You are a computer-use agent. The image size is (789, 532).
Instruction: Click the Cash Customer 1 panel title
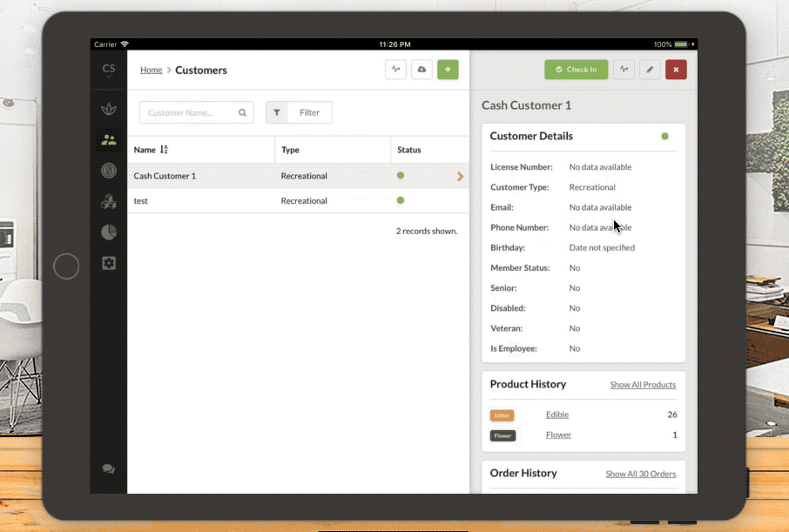point(526,105)
